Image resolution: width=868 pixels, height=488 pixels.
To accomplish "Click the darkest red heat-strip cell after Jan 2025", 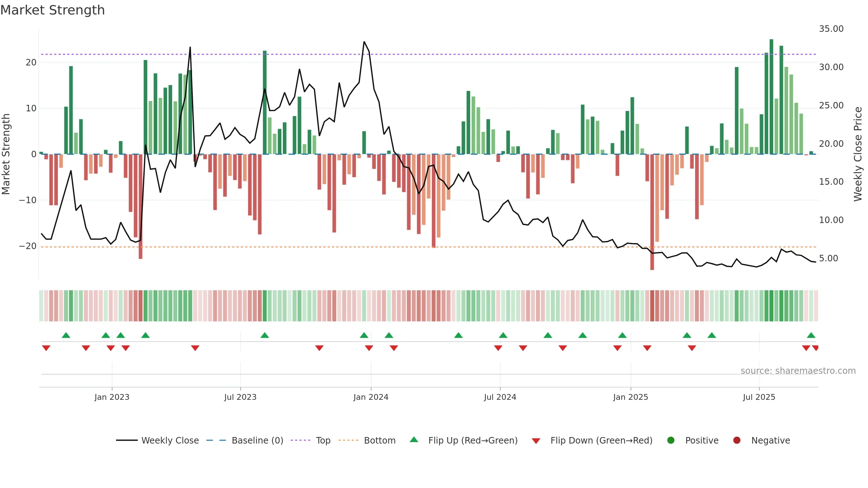I will pos(652,306).
